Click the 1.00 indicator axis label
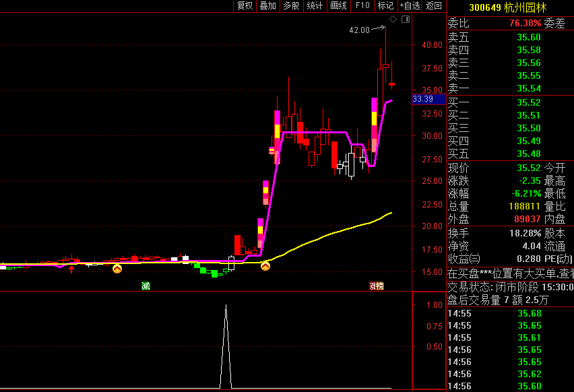This screenshot has height=392, width=574. click(434, 305)
